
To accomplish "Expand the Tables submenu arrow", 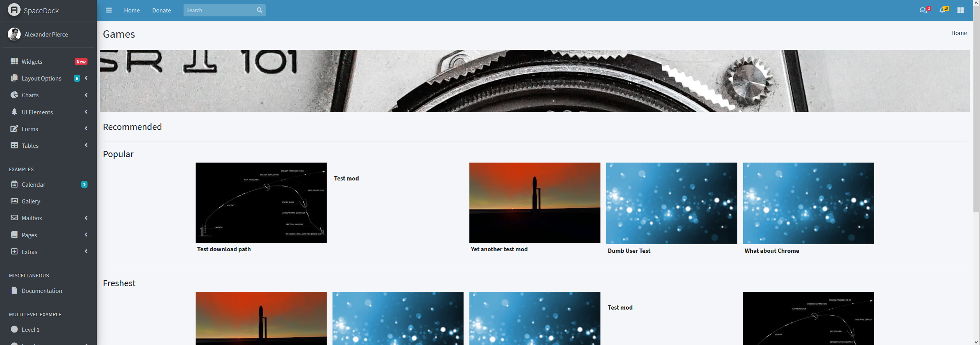I will point(86,145).
